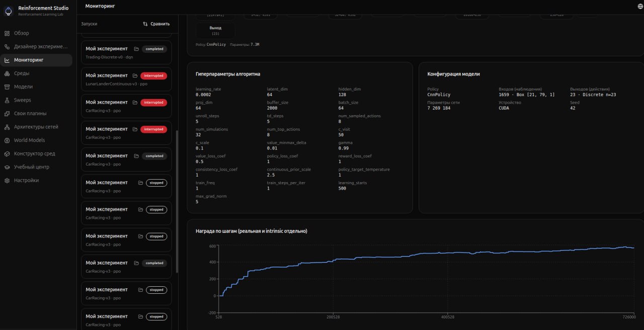This screenshot has width=644, height=330.
Task: Click the Reinforcement Studio logo icon
Action: click(x=8, y=11)
